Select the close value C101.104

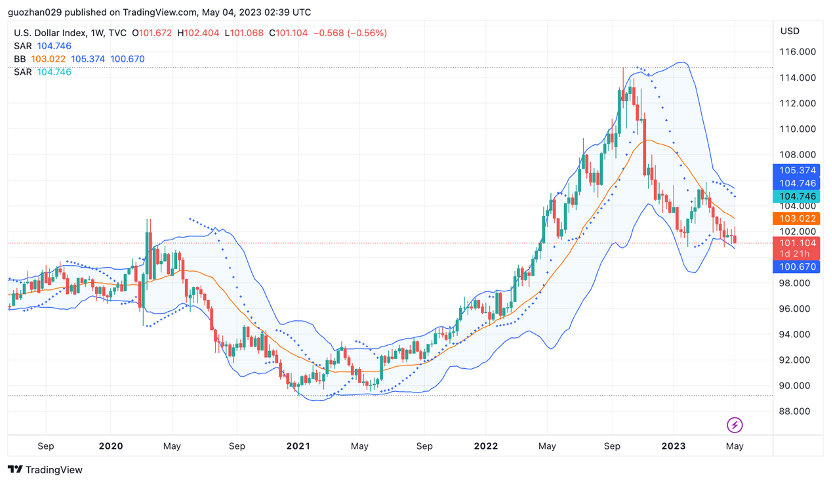(288, 33)
